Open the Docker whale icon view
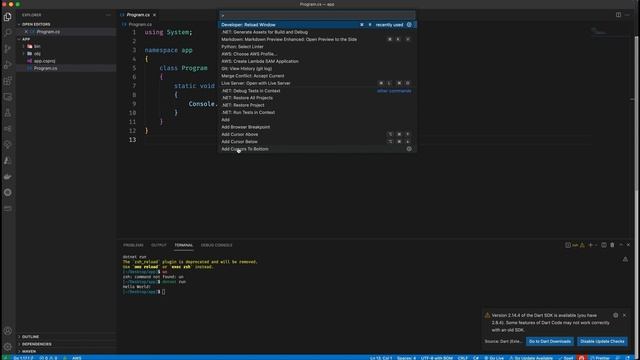The height and width of the screenshot is (360, 640). coord(8,176)
